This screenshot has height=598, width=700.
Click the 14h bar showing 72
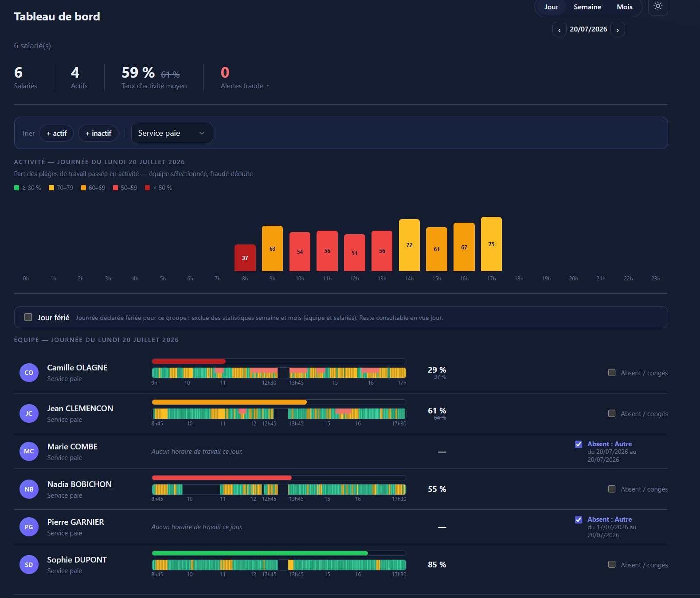point(410,245)
